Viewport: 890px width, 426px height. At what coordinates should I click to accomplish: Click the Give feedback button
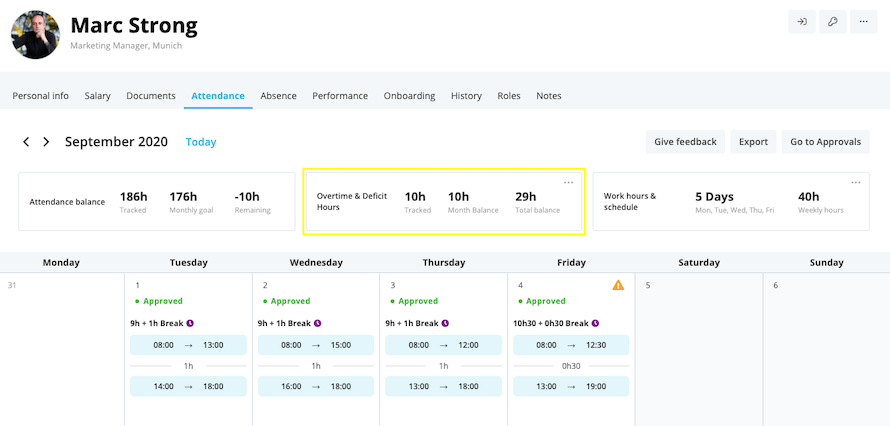coord(685,142)
